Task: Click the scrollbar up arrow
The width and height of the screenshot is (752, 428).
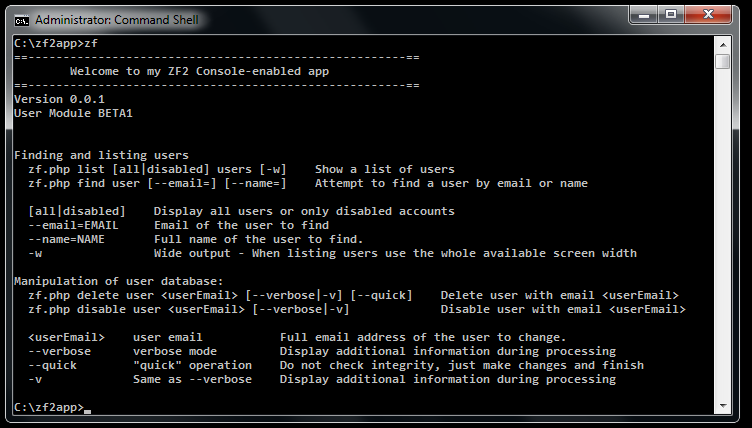Action: tap(723, 45)
